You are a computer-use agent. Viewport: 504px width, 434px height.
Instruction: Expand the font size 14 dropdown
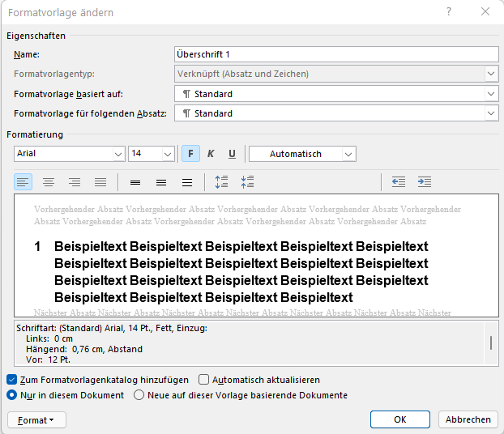tap(168, 154)
